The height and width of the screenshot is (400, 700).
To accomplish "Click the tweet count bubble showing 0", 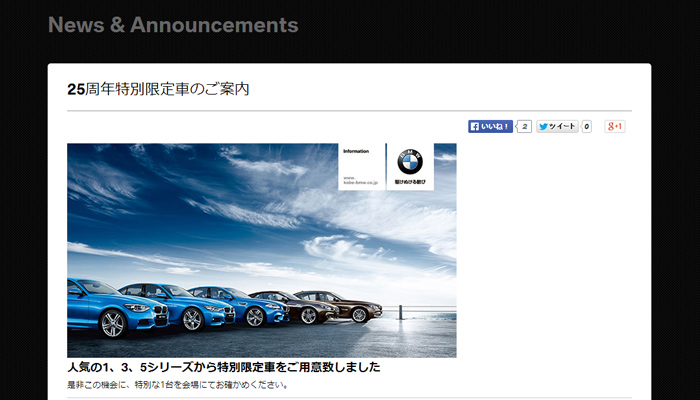I will pos(587,127).
